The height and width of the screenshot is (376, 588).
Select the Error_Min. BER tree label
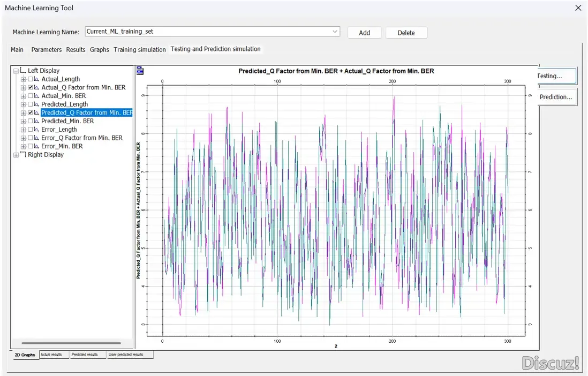click(62, 146)
